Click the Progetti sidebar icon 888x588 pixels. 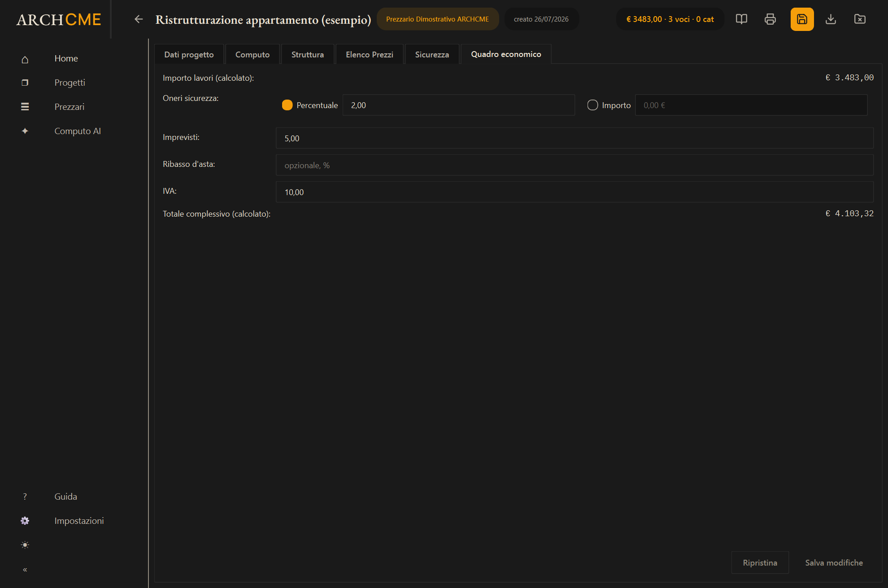pos(25,83)
